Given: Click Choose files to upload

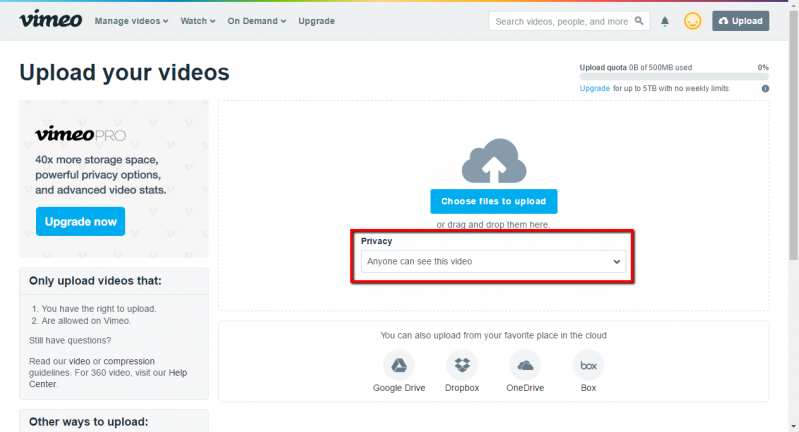Looking at the screenshot, I should 494,201.
